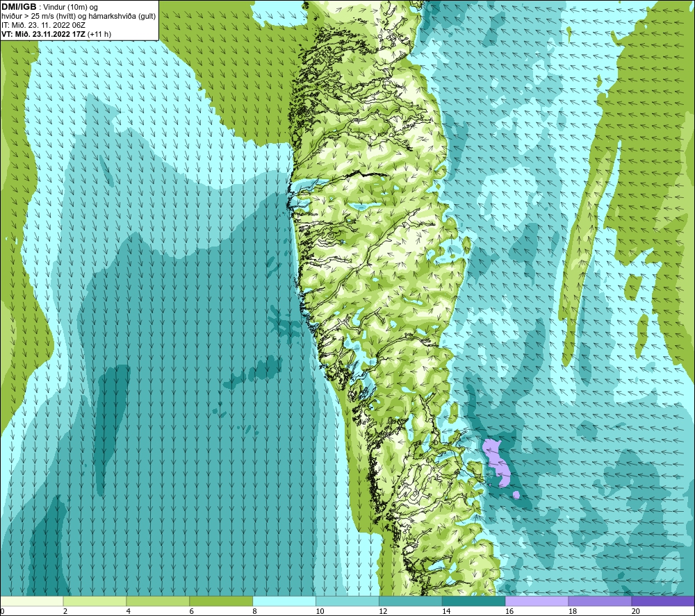Click the legend scale label "0"
Image resolution: width=695 pixels, height=616 pixels.
pos(3,612)
